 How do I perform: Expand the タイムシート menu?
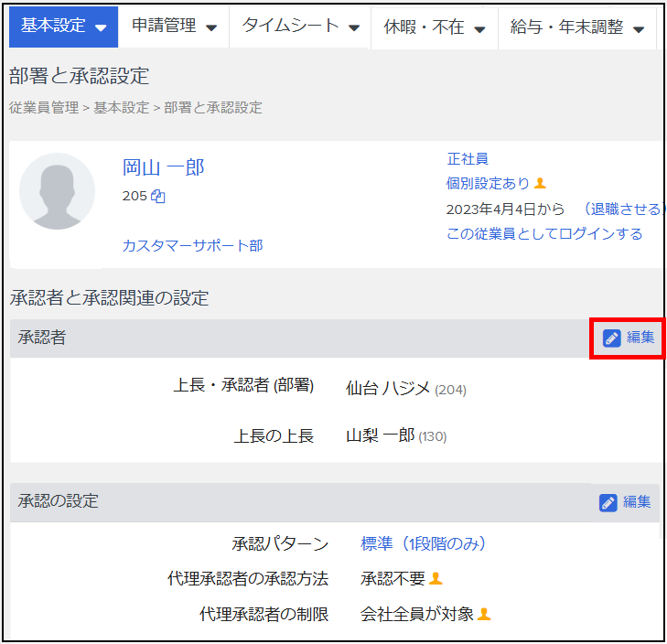pos(300,27)
